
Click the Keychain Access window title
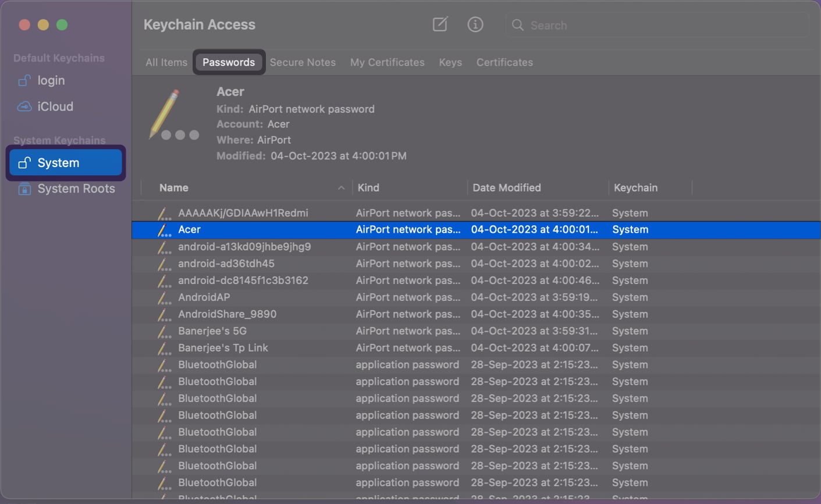[x=200, y=24]
